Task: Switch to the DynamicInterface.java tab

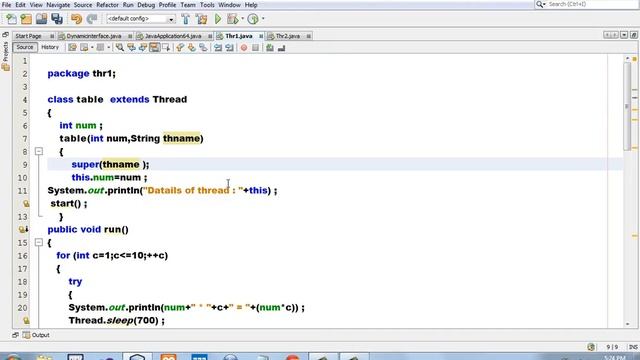Action: click(94, 36)
